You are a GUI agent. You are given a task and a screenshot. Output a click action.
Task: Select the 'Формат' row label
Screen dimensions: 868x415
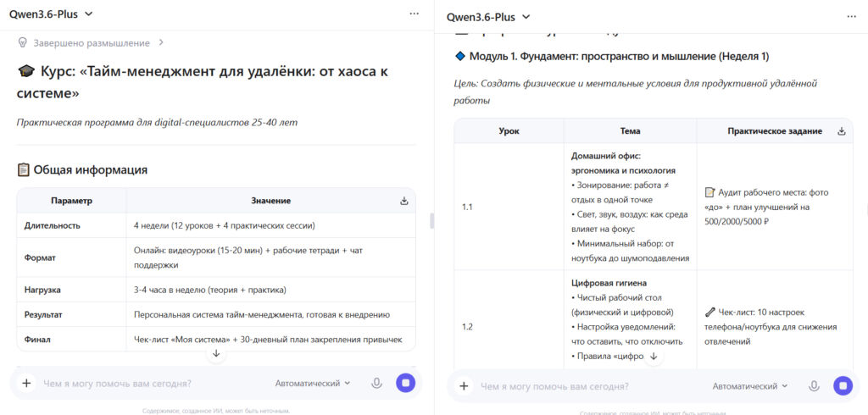(x=40, y=257)
